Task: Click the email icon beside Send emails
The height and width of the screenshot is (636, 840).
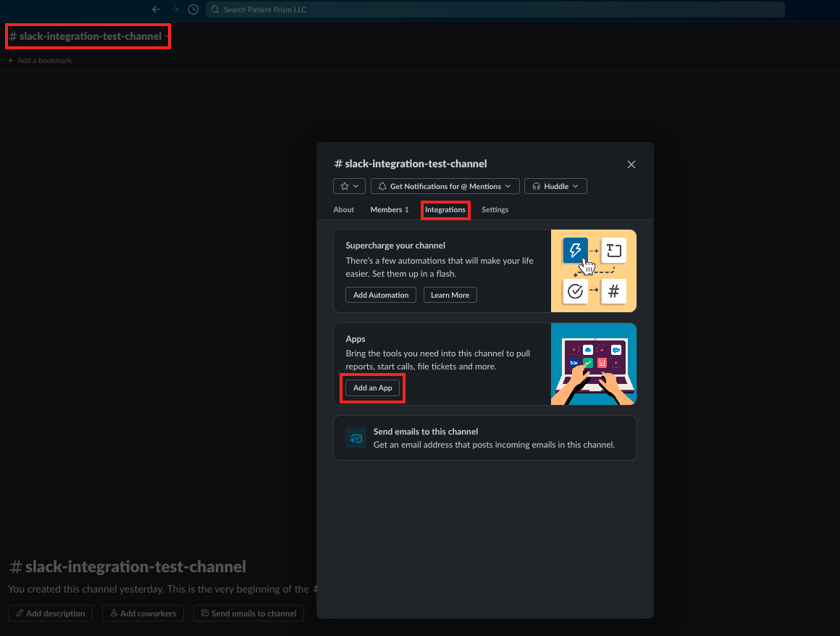Action: [x=356, y=438]
